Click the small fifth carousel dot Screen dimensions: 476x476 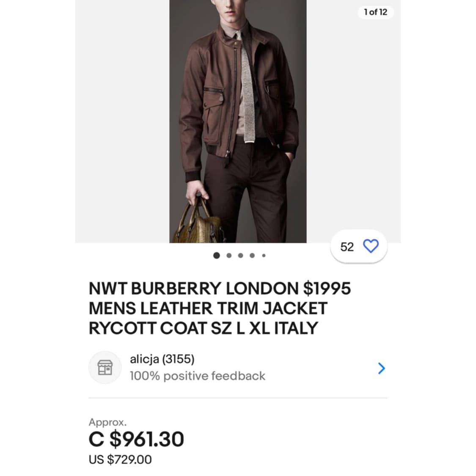coord(264,256)
